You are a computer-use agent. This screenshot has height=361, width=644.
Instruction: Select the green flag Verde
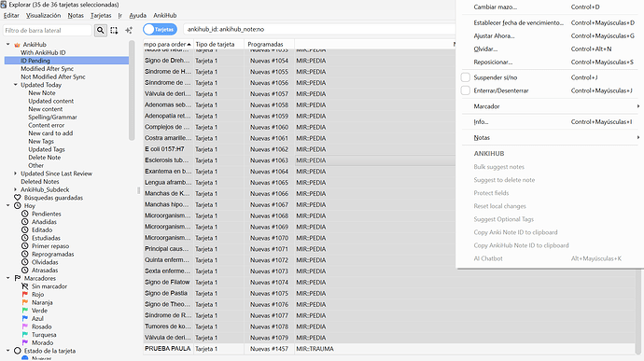(25, 311)
